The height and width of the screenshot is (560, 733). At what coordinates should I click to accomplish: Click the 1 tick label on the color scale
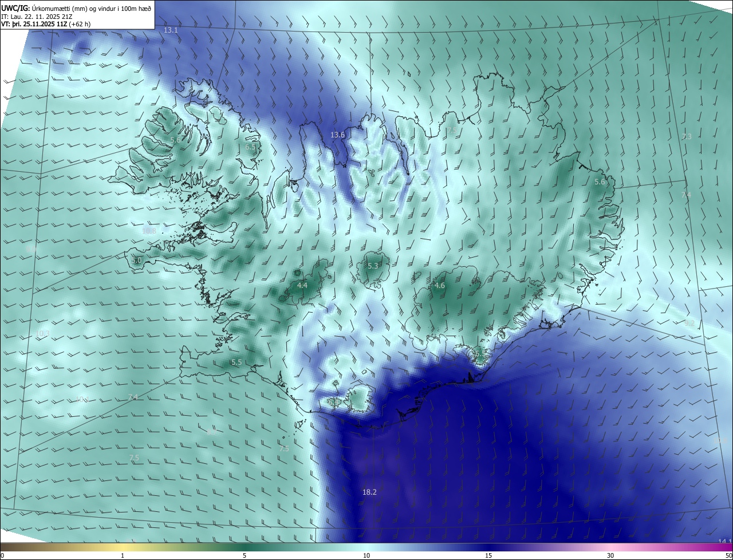tap(123, 555)
